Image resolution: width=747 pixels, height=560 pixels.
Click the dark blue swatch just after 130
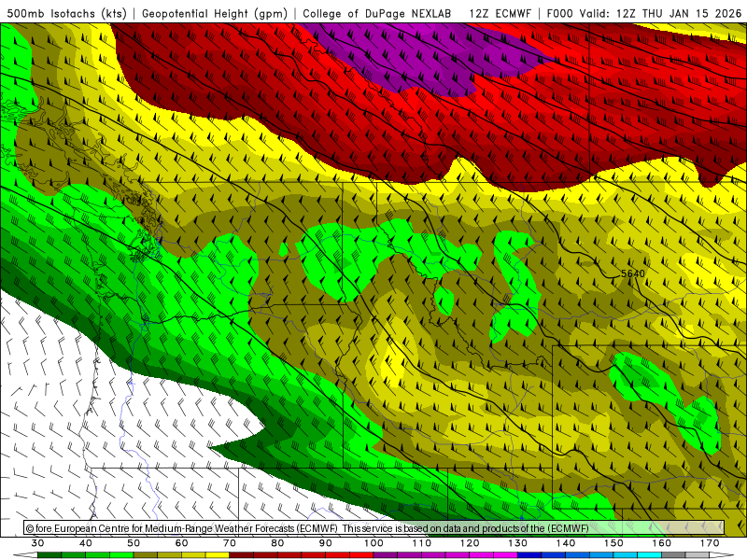point(529,554)
